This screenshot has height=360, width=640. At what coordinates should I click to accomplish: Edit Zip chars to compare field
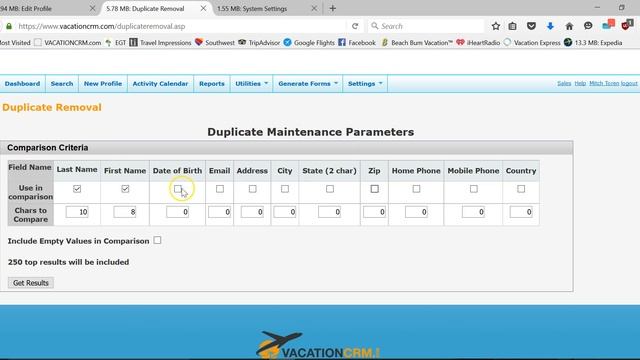click(x=374, y=212)
